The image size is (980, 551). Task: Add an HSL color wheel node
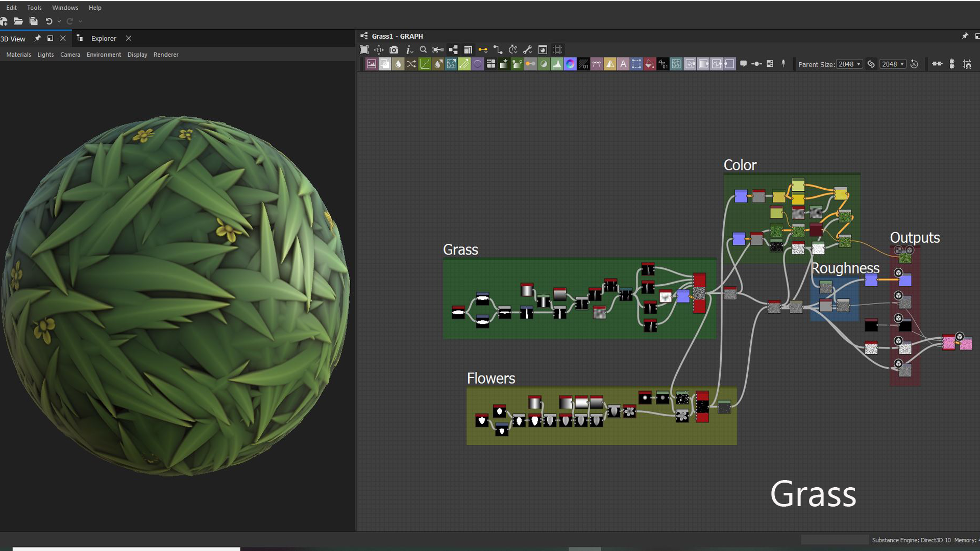coord(570,64)
